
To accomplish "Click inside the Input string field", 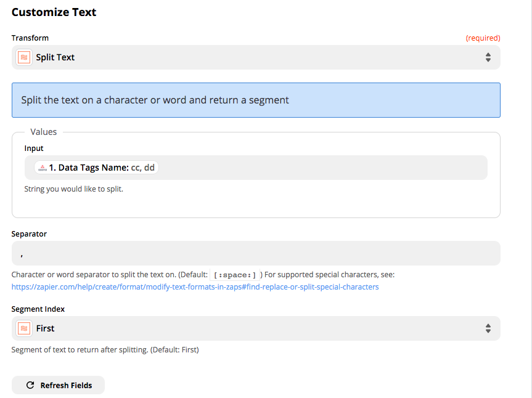I will point(321,168).
